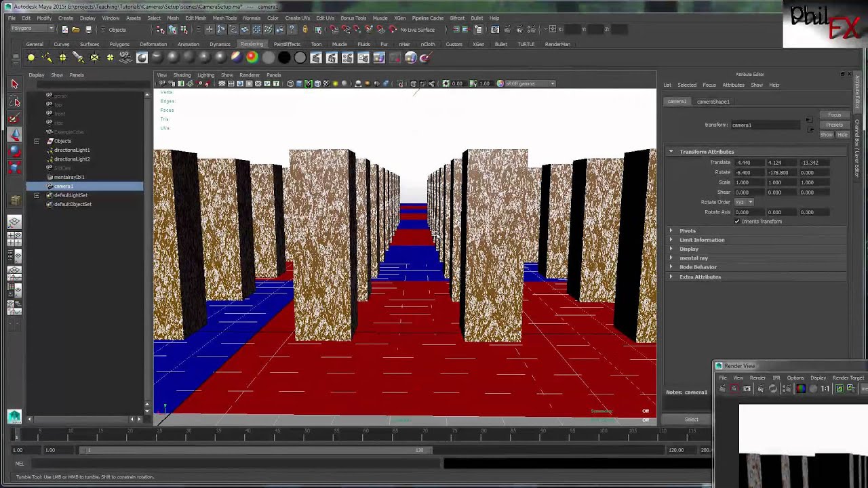Expand the mental ray section

point(671,258)
